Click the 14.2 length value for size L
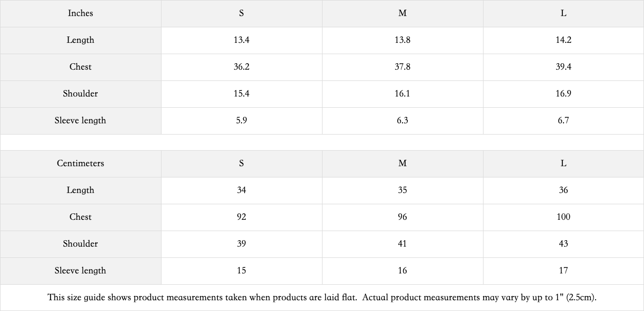 [563, 40]
